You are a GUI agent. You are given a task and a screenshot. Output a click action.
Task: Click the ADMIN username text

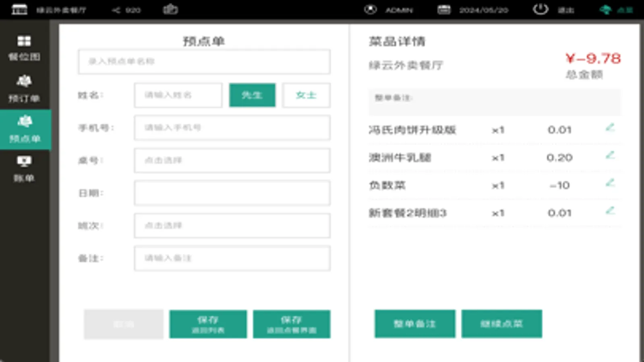399,10
